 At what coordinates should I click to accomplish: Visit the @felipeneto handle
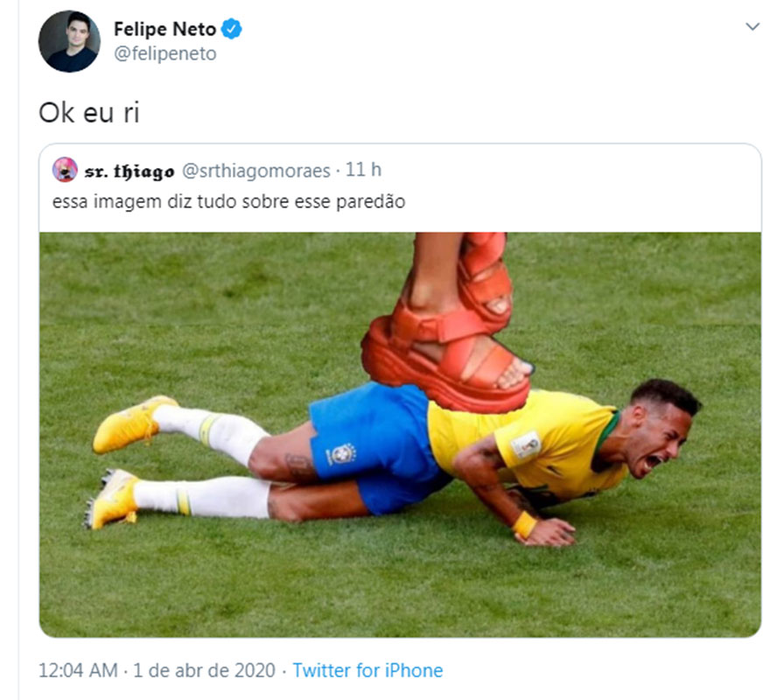point(165,53)
